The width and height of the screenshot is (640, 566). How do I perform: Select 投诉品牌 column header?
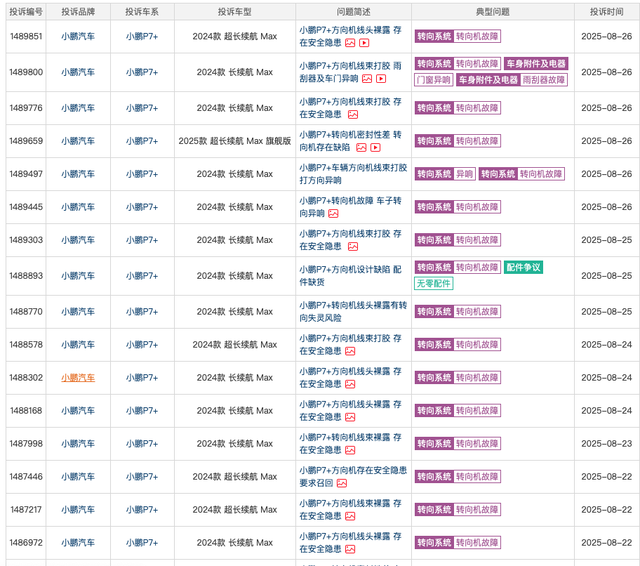point(78,12)
